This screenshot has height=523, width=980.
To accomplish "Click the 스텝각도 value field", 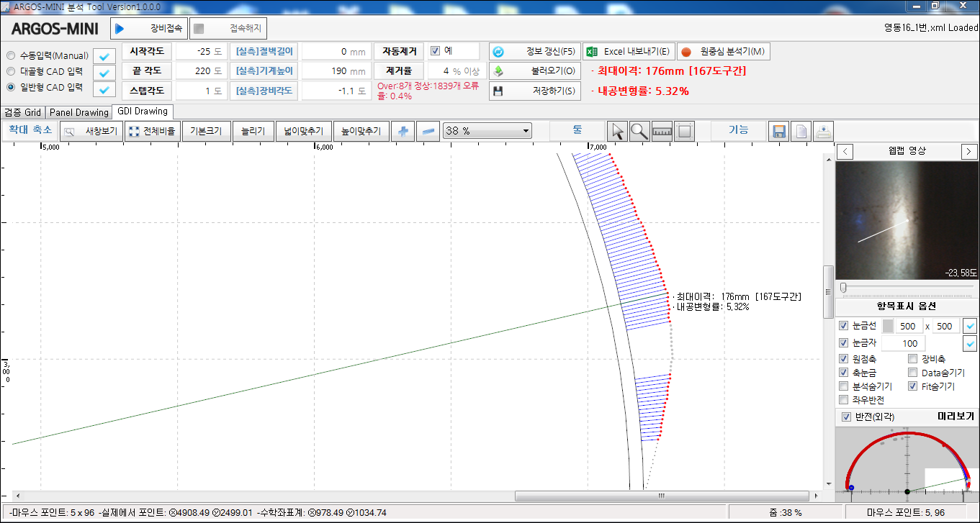I will pos(201,91).
